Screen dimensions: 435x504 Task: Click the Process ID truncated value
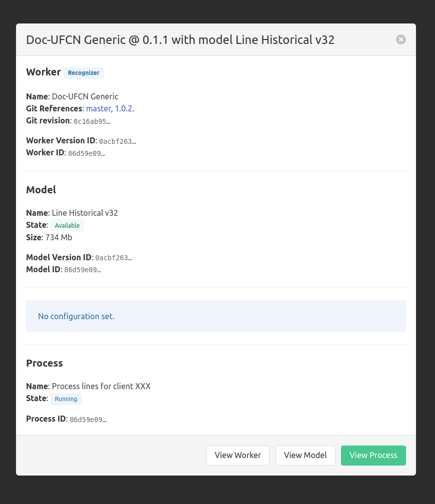pyautogui.click(x=88, y=419)
